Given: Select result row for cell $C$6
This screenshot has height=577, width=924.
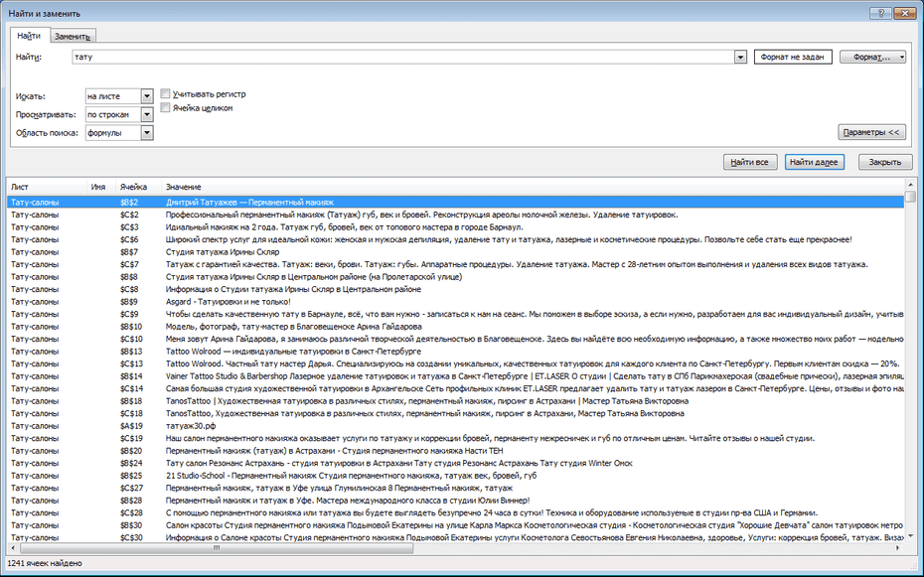Looking at the screenshot, I should [455, 239].
